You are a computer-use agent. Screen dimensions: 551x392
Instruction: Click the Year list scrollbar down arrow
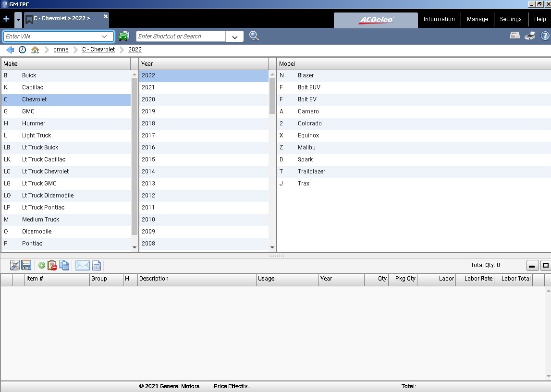point(272,247)
